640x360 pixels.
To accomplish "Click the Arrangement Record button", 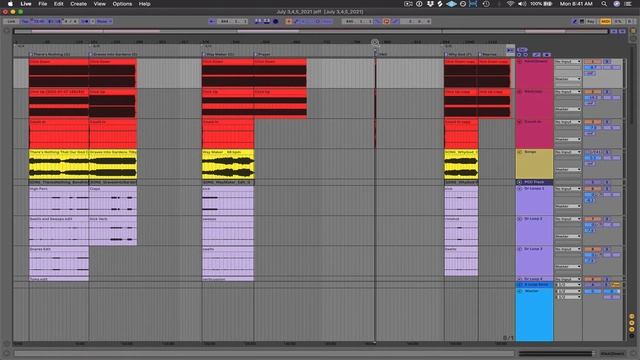I will point(276,21).
